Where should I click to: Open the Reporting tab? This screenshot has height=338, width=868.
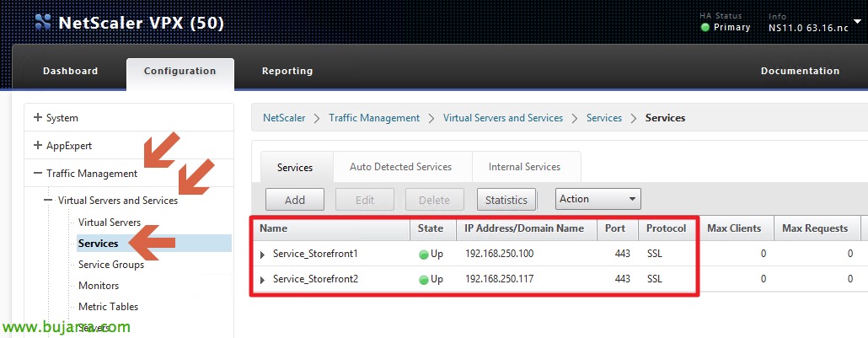coord(287,71)
